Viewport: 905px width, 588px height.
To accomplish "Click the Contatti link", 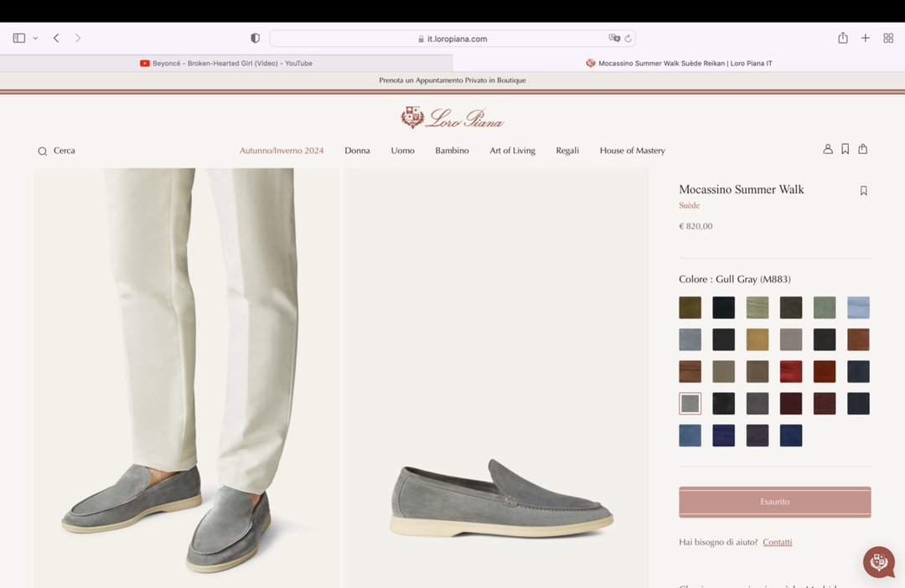I will point(777,543).
